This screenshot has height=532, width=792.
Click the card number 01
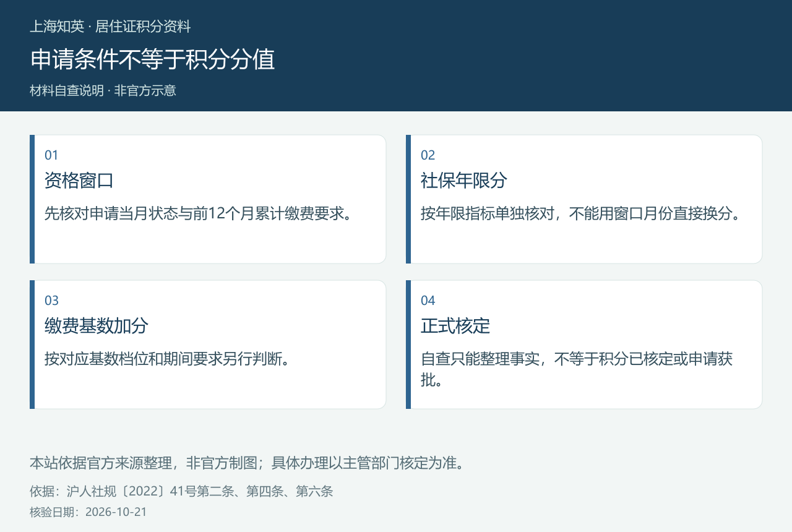[x=51, y=155]
